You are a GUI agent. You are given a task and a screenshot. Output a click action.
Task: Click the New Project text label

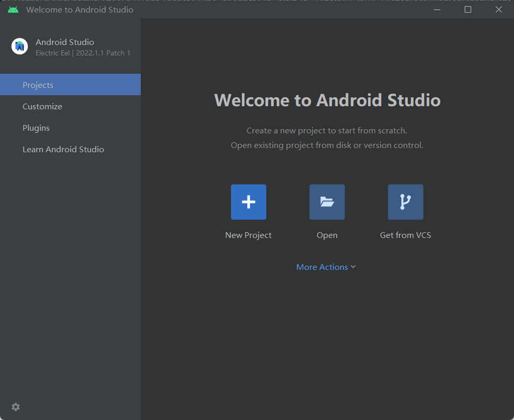pos(248,235)
